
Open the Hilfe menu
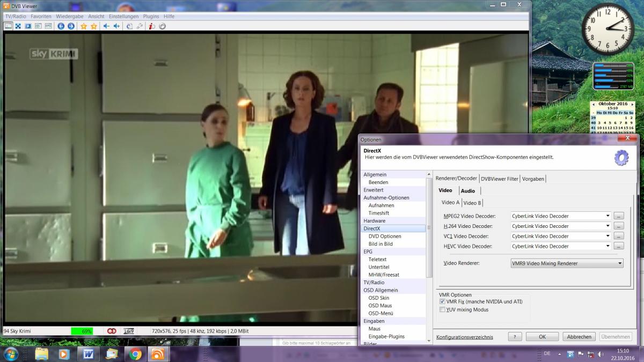(x=169, y=17)
